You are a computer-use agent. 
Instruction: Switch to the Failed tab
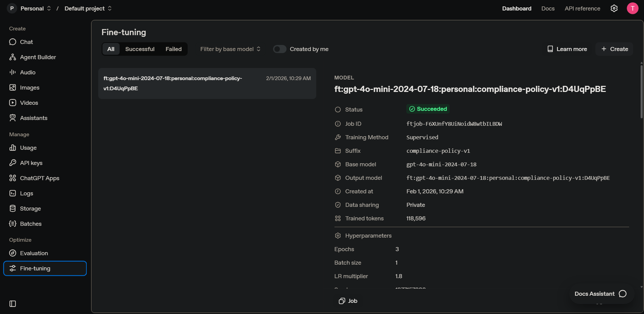click(x=173, y=49)
